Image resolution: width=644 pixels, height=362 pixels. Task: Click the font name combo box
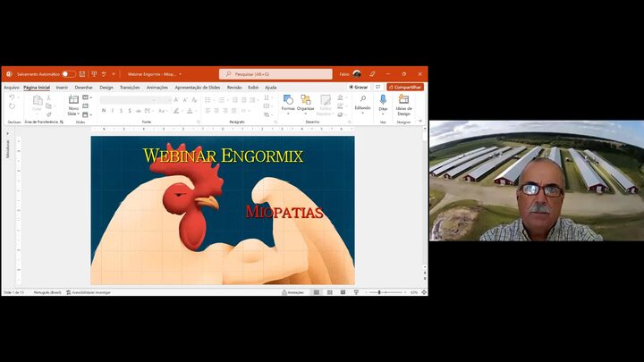click(x=129, y=100)
